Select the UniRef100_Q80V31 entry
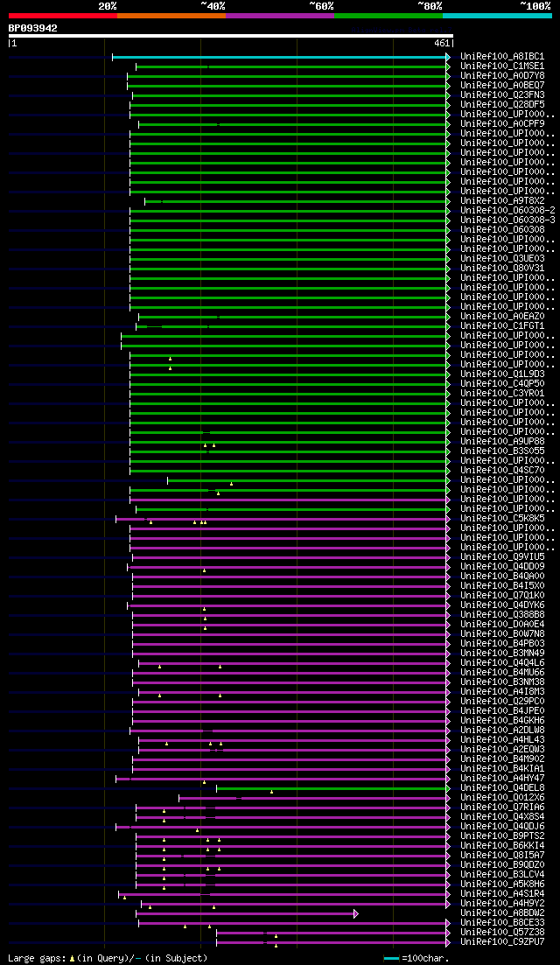 point(502,269)
